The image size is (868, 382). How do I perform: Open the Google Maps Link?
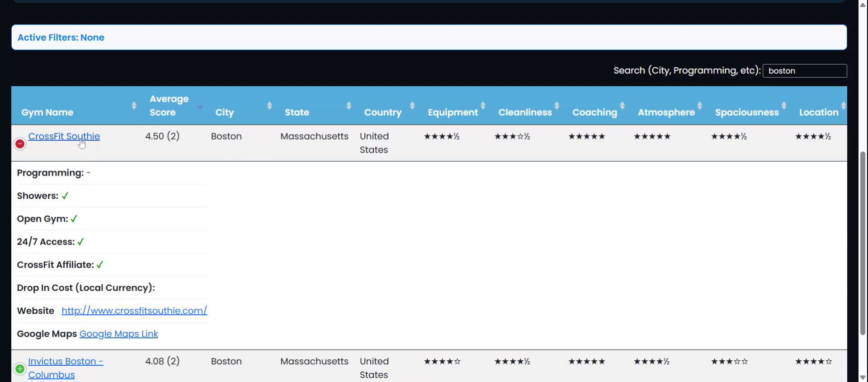point(118,334)
